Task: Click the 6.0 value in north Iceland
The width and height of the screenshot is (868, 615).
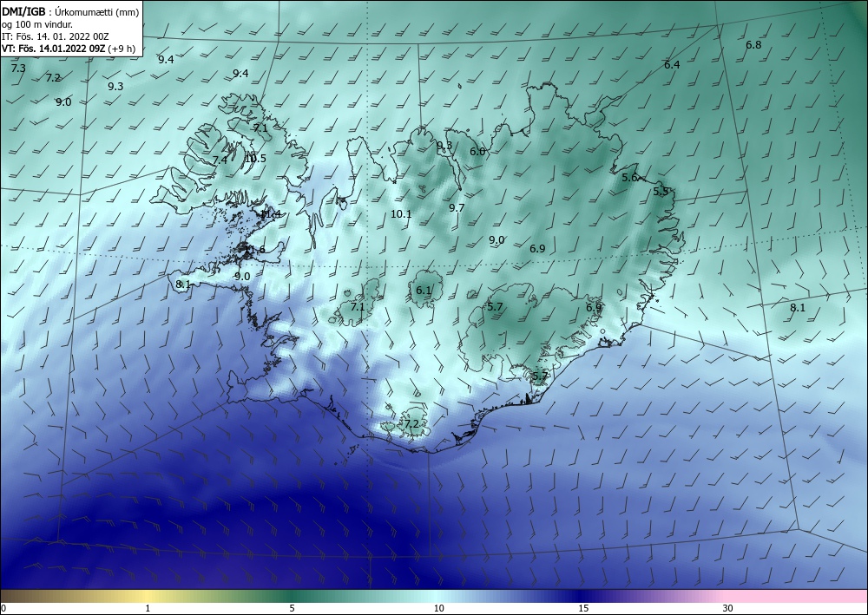Action: click(477, 152)
